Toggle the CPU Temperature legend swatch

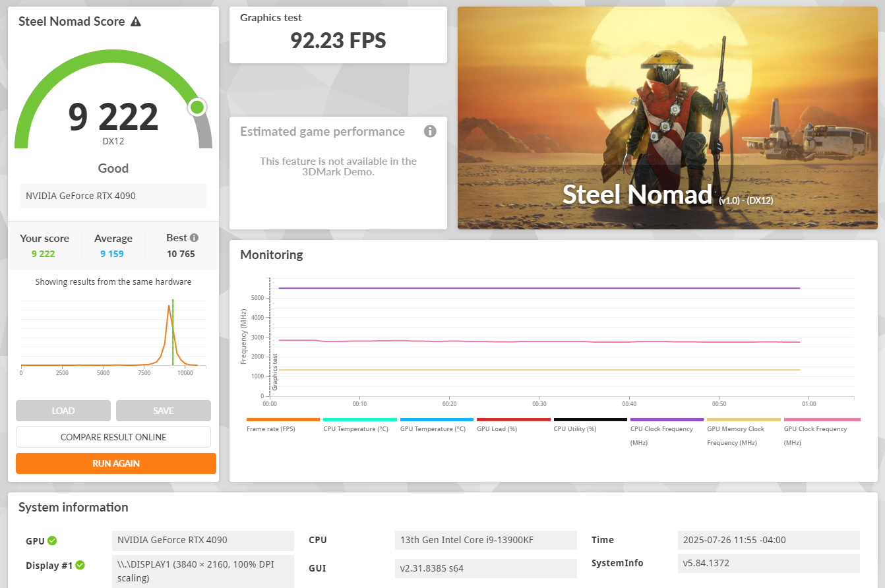point(360,419)
